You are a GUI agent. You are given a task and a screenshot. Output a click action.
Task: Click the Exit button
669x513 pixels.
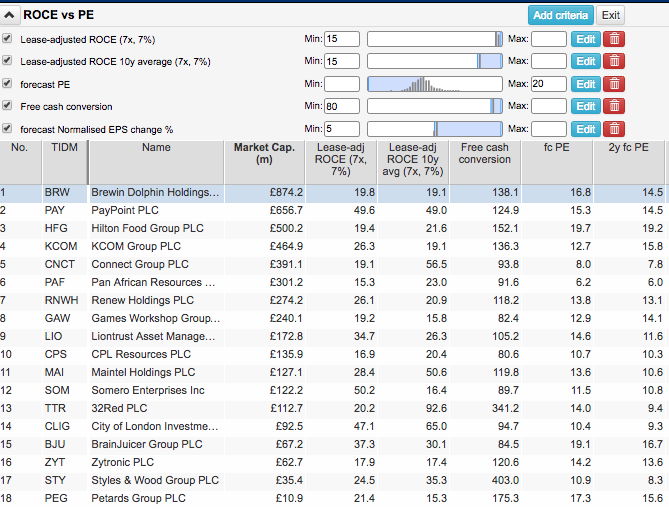tap(610, 15)
